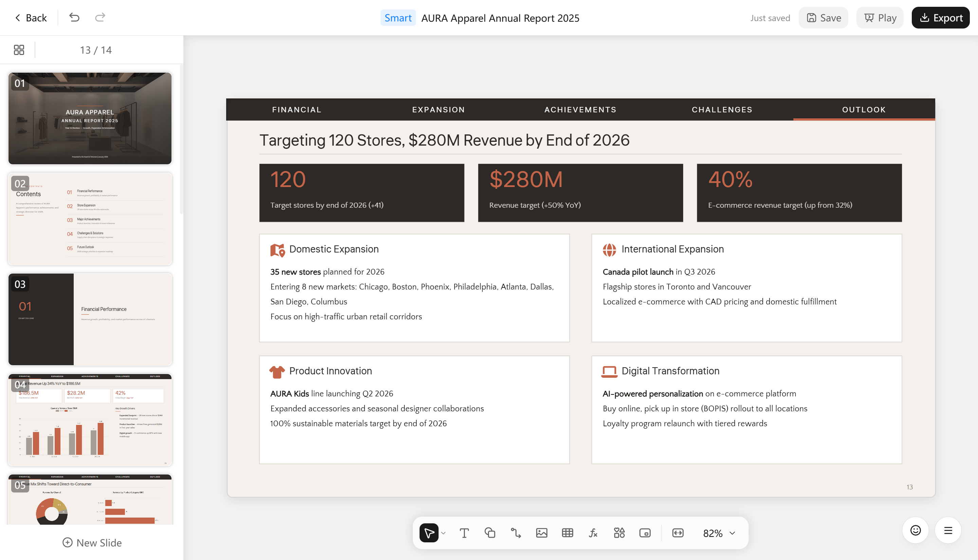The image size is (978, 560).
Task: Open the hamburger menu at bottom right
Action: [x=948, y=530]
